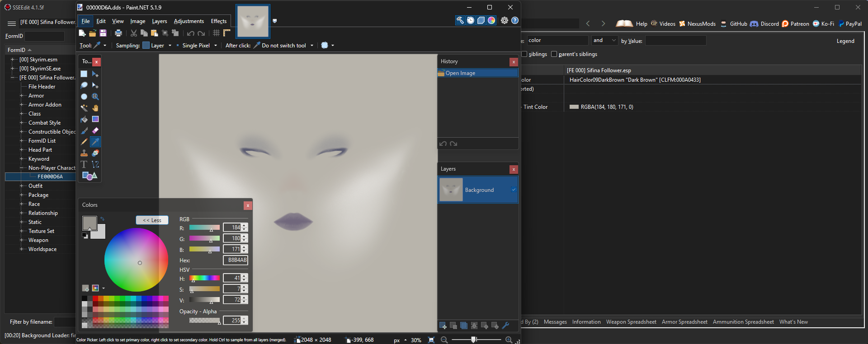868x344 pixels.
Task: Expand the Armor Addon tree node
Action: pyautogui.click(x=21, y=105)
